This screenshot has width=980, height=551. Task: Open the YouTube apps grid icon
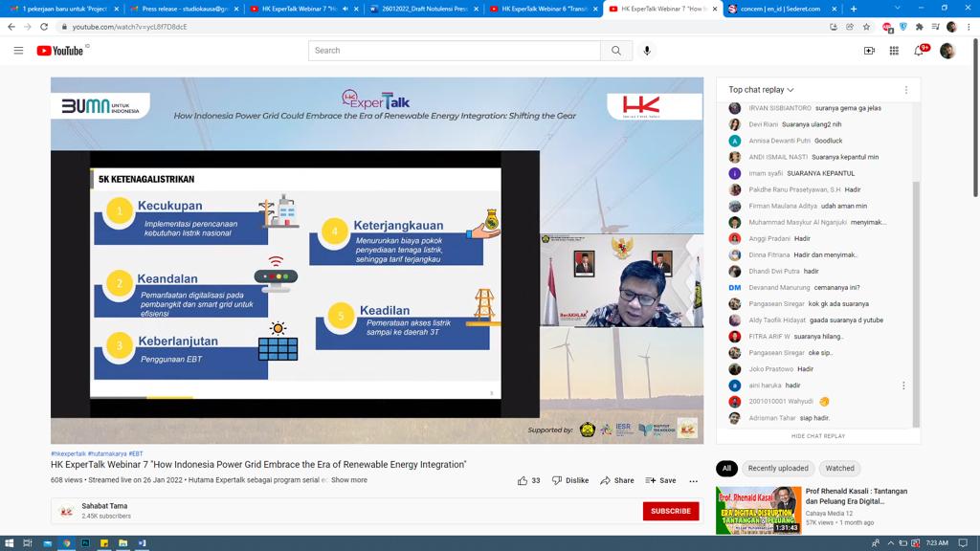point(894,51)
